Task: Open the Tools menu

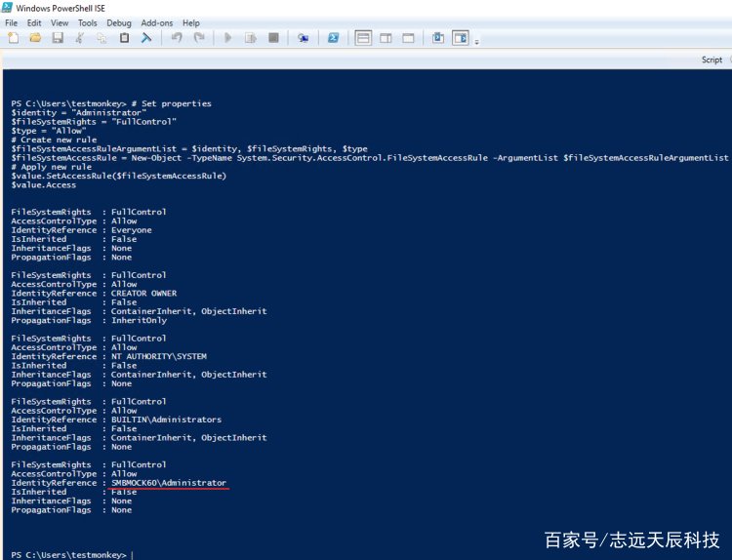Action: point(87,22)
